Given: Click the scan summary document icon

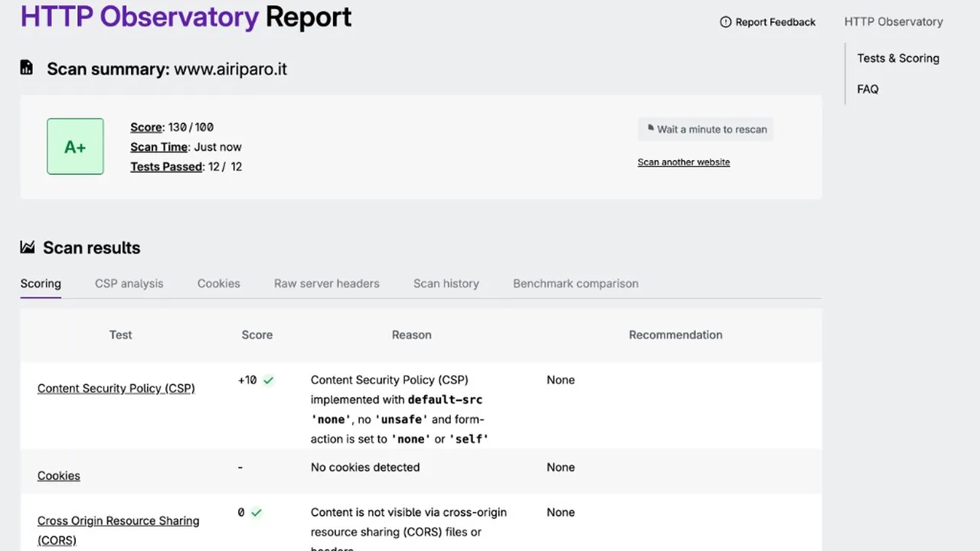Looking at the screenshot, I should click(x=27, y=67).
